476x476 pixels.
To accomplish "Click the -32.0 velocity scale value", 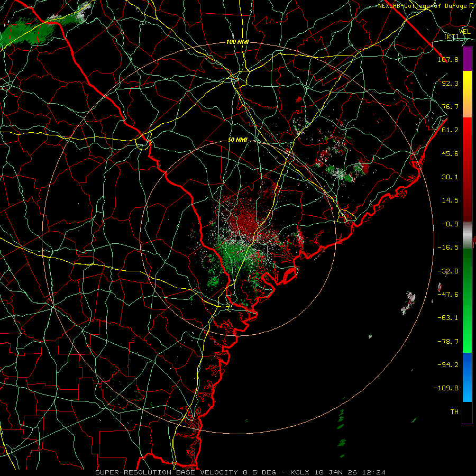I will click(x=448, y=271).
